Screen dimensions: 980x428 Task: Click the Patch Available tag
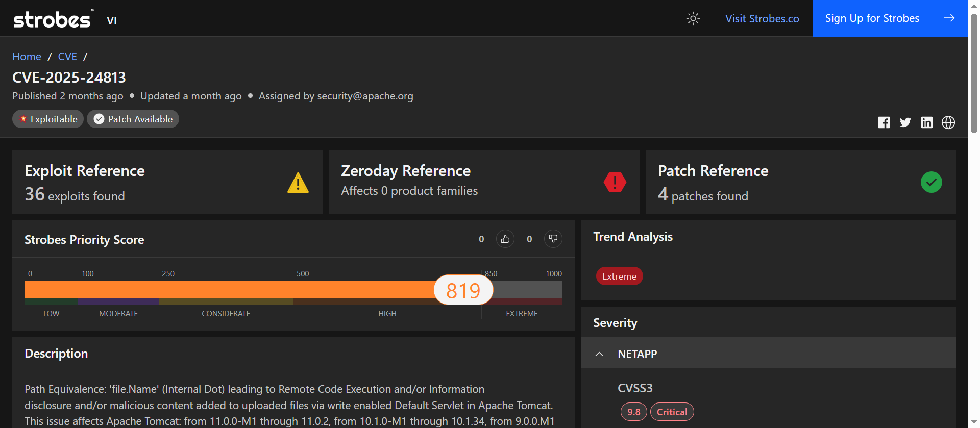(x=133, y=119)
